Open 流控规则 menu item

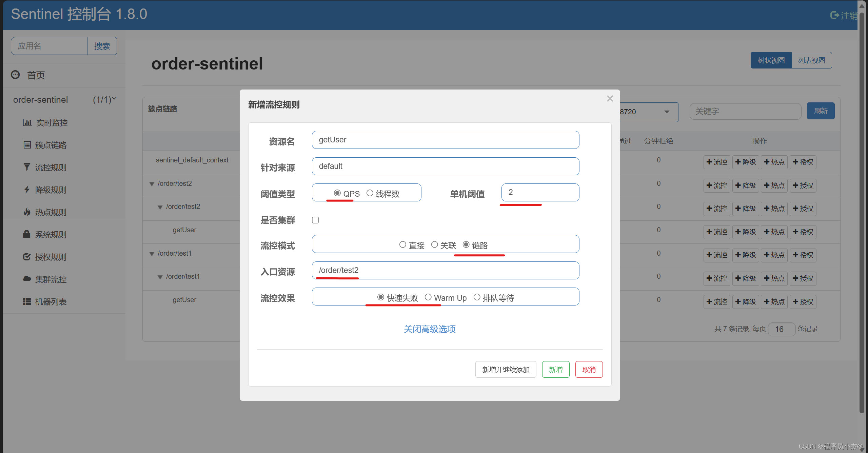coord(51,168)
